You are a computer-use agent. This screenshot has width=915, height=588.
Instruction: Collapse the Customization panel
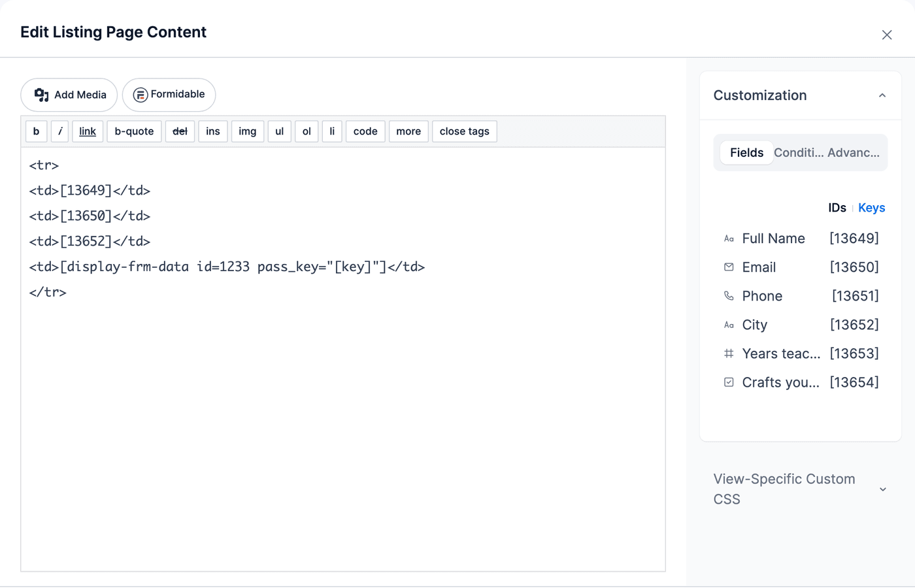coord(882,95)
